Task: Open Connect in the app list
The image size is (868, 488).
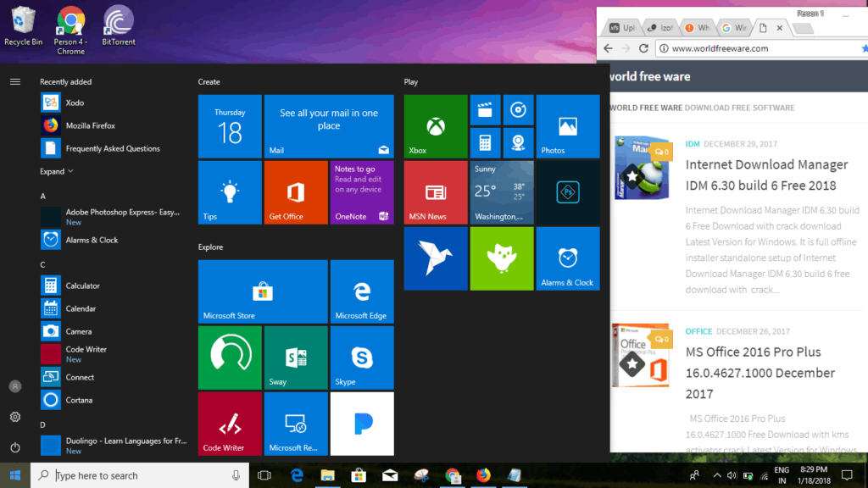Action: [114, 377]
